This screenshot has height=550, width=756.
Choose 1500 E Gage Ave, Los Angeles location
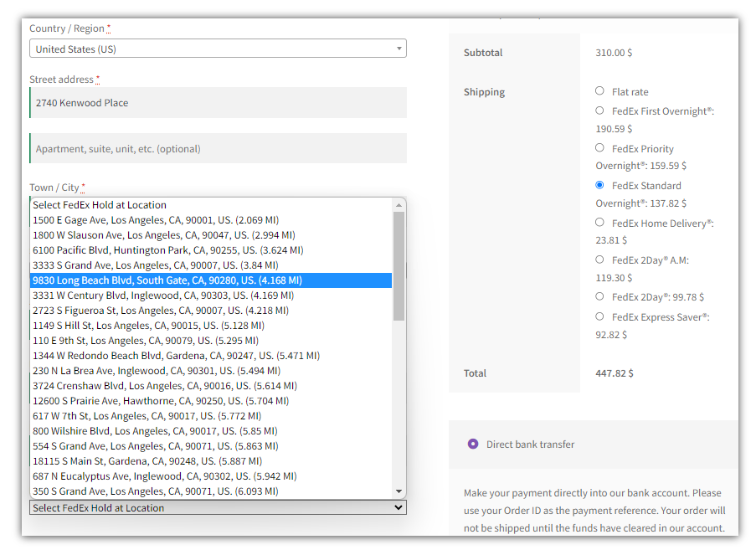click(x=211, y=220)
